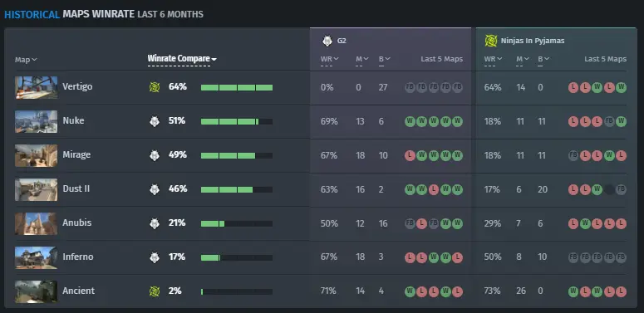Click G2 logo in Nuke winrate row
644x313 pixels.
click(x=155, y=121)
